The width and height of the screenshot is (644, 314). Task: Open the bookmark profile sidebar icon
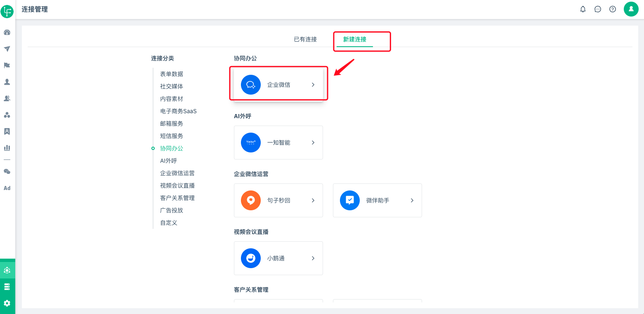7,131
